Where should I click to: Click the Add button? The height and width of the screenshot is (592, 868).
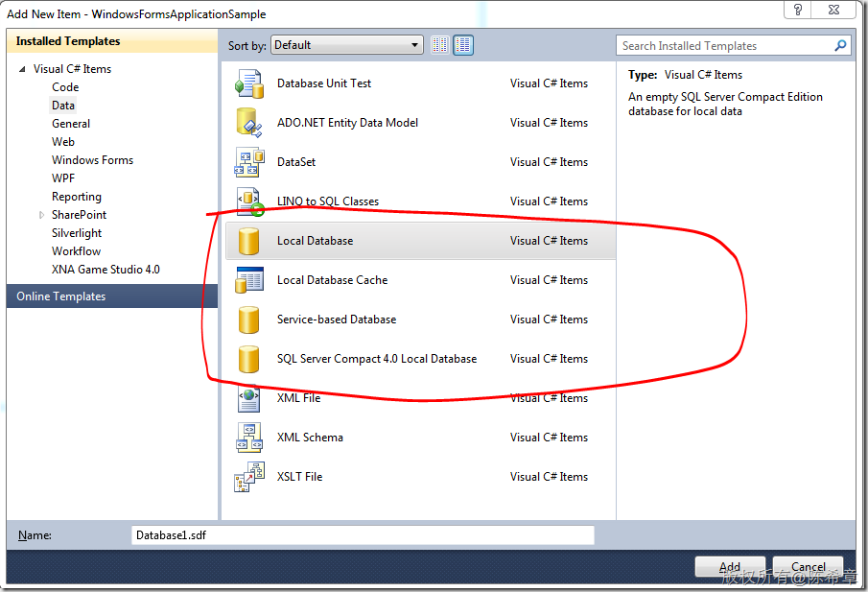point(730,566)
